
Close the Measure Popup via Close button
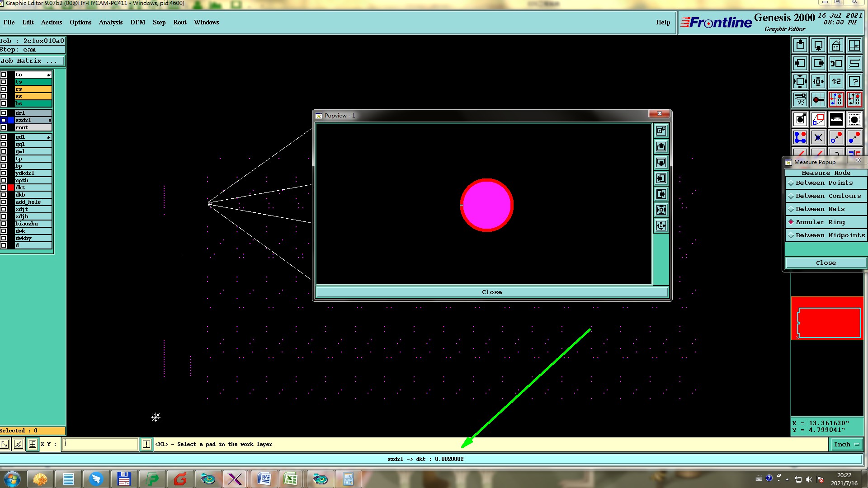(x=826, y=263)
